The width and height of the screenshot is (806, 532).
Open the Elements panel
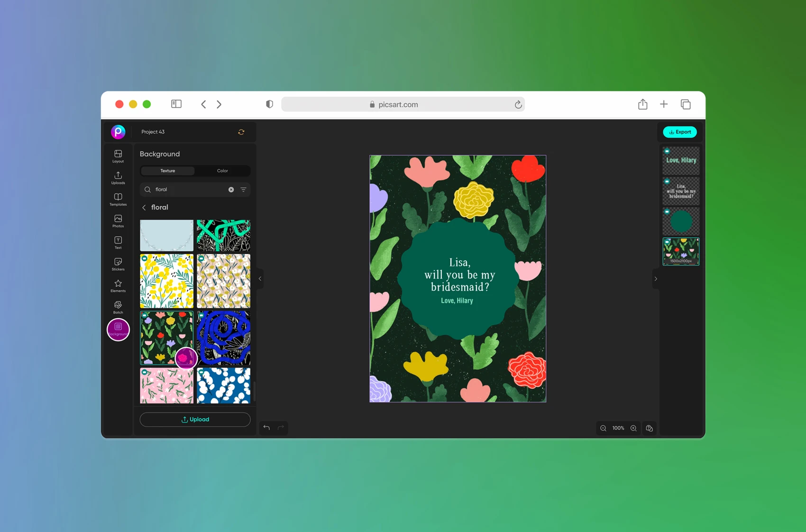[117, 284]
